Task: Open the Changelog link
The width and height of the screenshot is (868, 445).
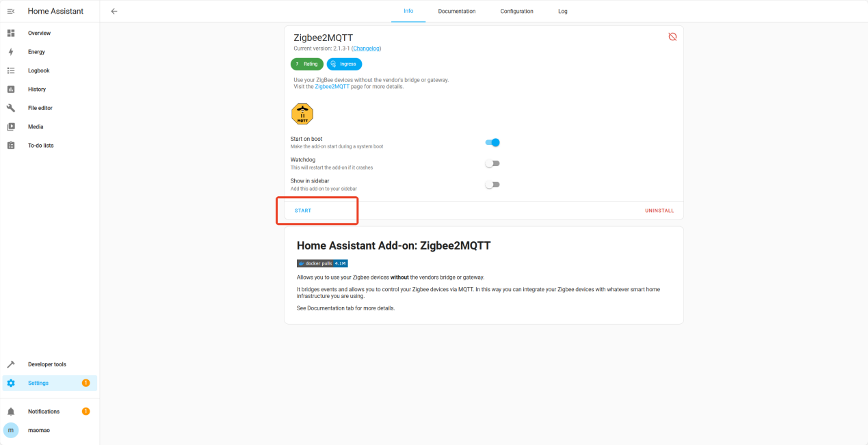Action: click(x=366, y=49)
